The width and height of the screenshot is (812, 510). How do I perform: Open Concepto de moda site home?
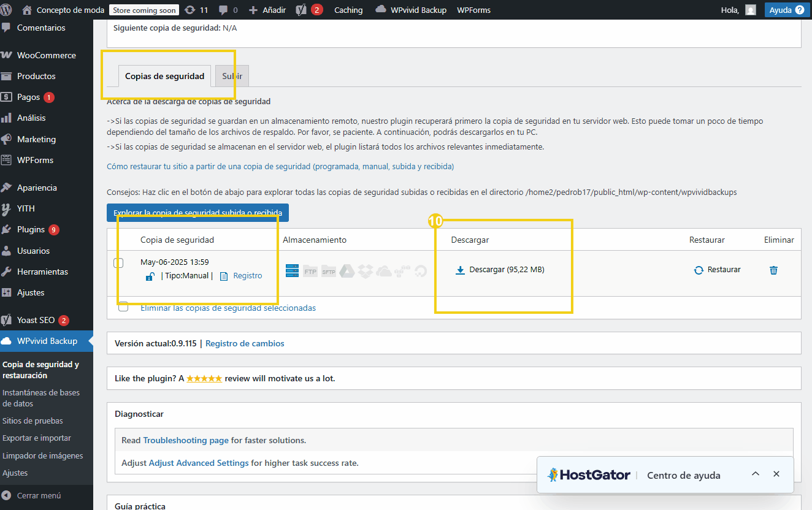click(63, 10)
